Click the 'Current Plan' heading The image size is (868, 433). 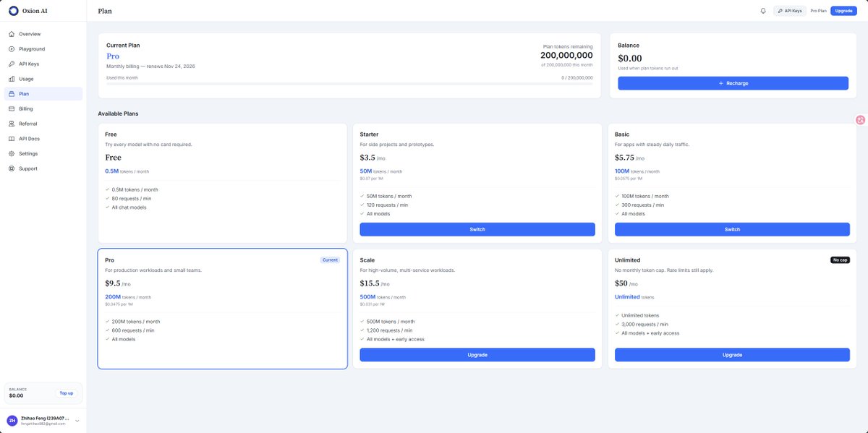[x=123, y=46]
